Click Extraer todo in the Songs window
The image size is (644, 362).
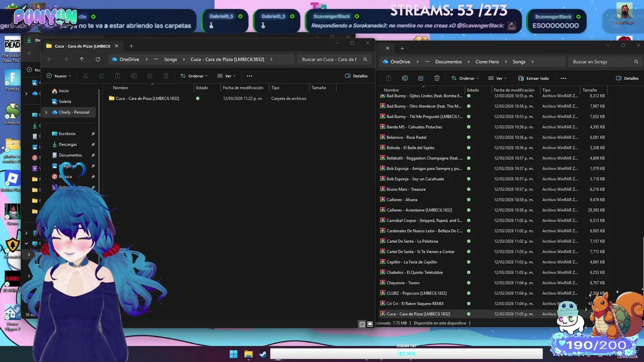tap(534, 78)
